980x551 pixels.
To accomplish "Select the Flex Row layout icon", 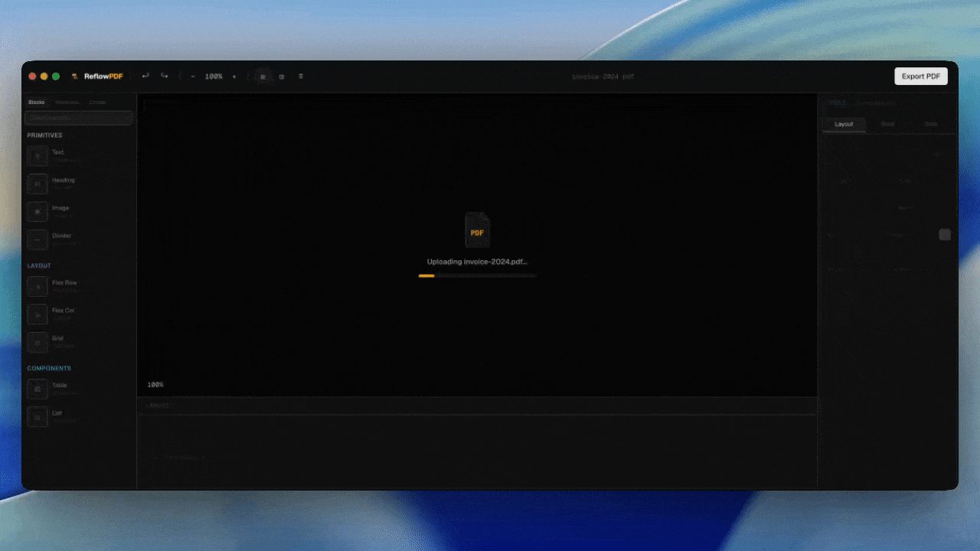I will 38,286.
